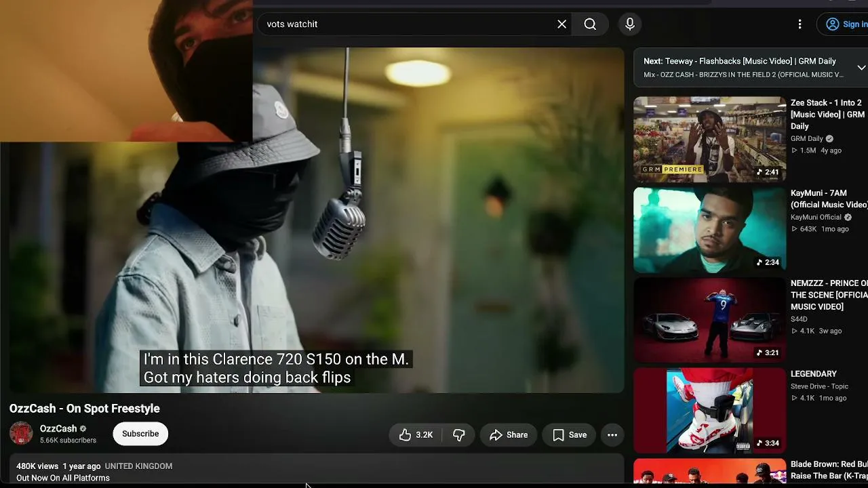Open more actions menu below video
This screenshot has width=868, height=488.
click(x=612, y=435)
